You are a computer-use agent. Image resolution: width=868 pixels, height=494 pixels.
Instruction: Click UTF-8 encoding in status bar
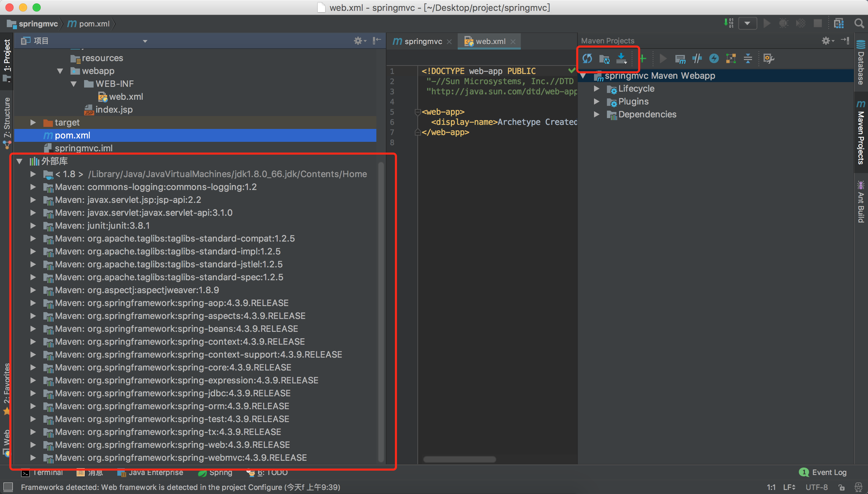tap(816, 487)
